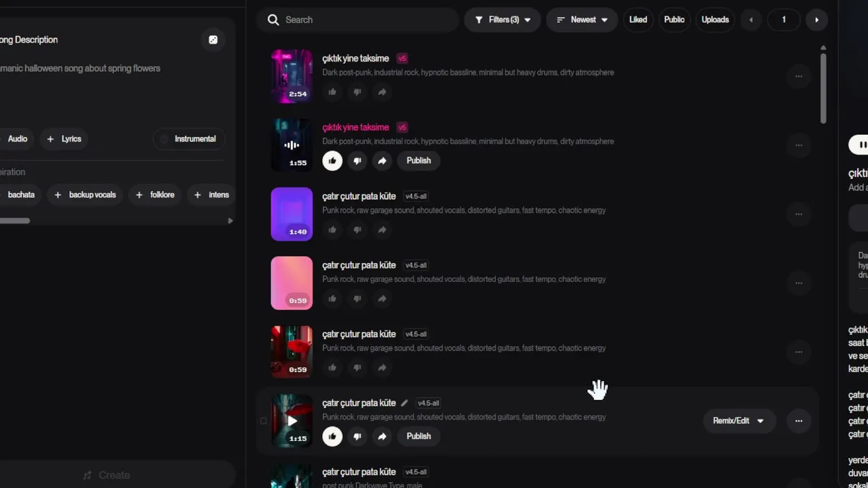Viewport: 868px width, 488px height.
Task: Open more options for 1:40 track
Action: click(x=798, y=214)
